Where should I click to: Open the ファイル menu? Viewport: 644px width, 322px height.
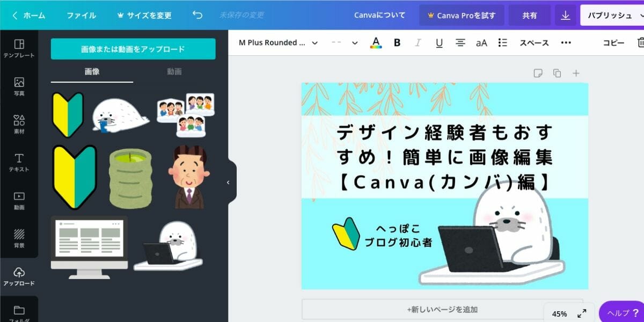click(81, 15)
